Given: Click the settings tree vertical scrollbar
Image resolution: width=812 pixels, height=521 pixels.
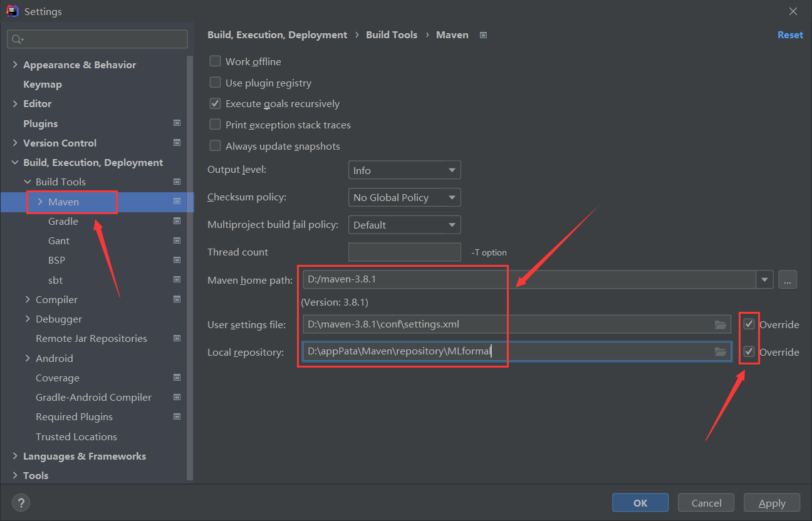Looking at the screenshot, I should [x=191, y=269].
